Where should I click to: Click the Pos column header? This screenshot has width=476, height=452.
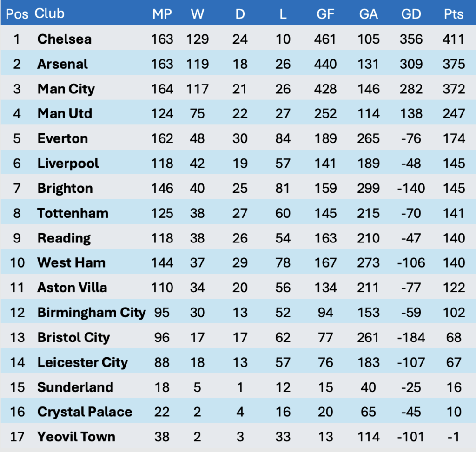[17, 14]
